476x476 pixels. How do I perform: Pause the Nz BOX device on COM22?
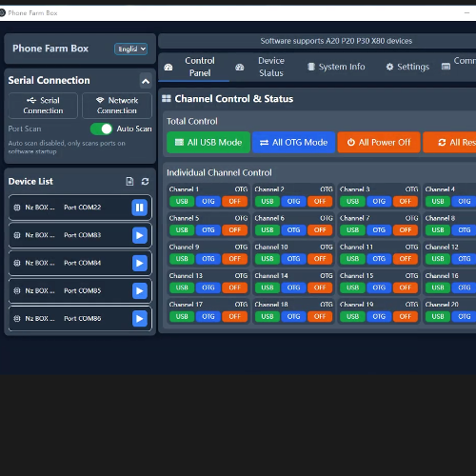coord(140,208)
